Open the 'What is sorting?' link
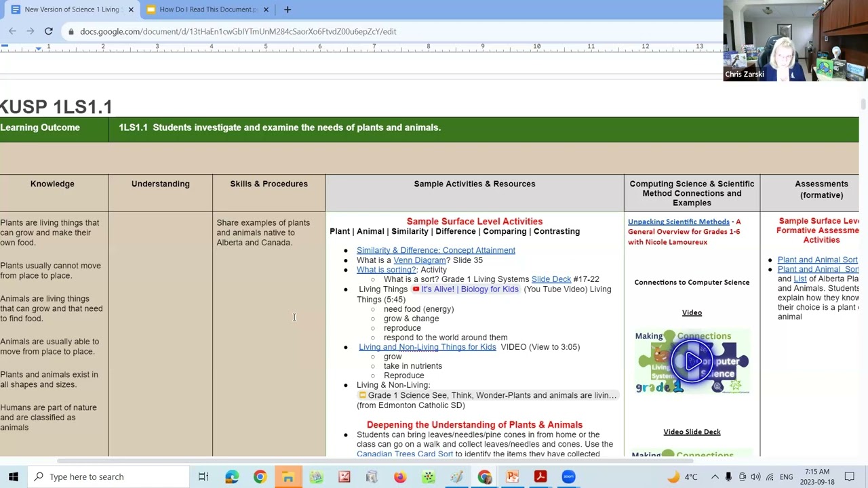868x488 pixels. [x=387, y=269]
